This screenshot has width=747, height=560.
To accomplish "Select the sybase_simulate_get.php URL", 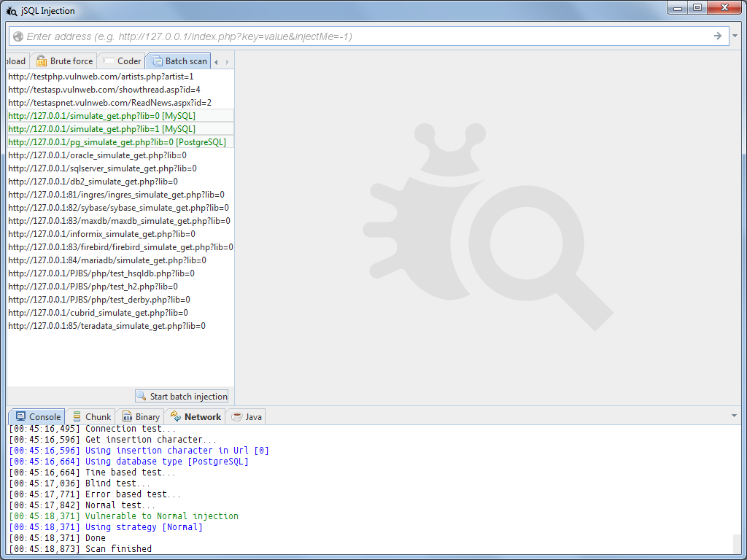I will pos(120,208).
